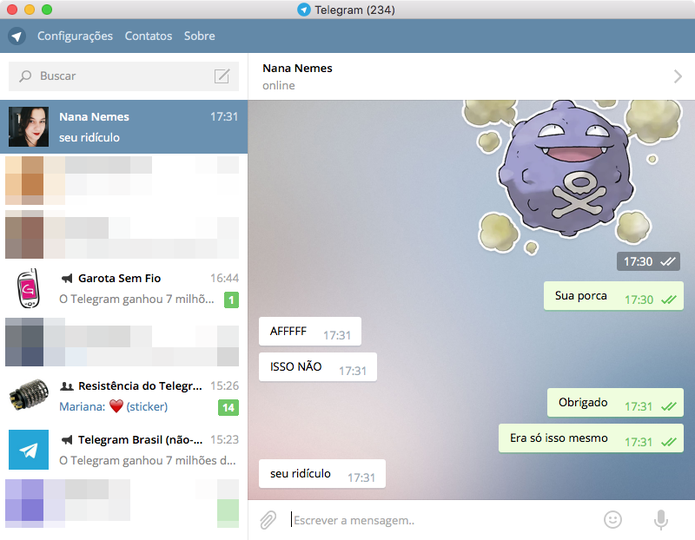Click the 'ISSO NÃO' message bubble

coord(318,367)
